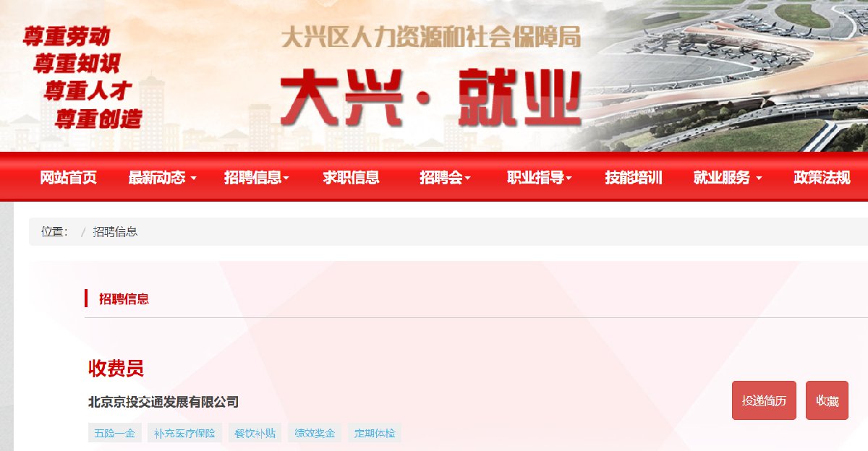Click the 大兴·就业 banner logo

[431, 97]
